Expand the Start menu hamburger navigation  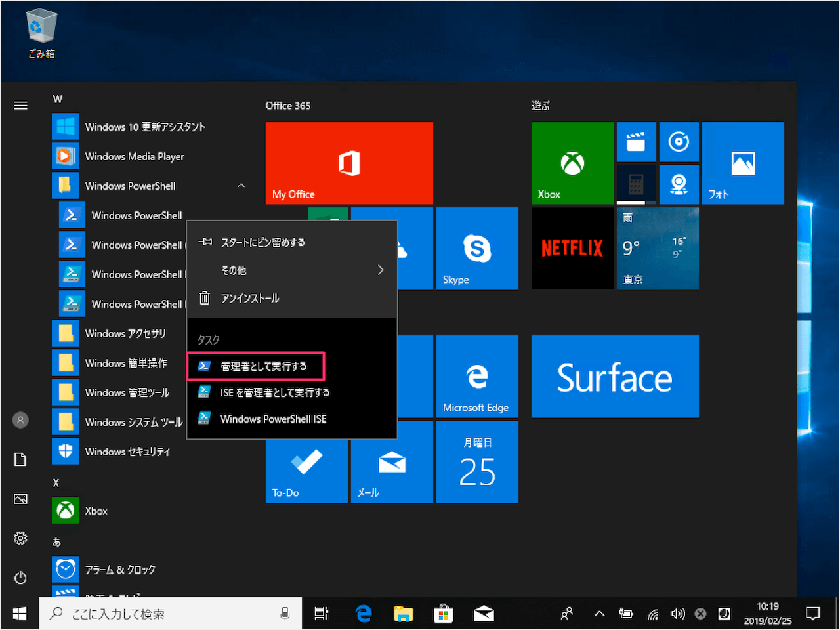pos(20,105)
